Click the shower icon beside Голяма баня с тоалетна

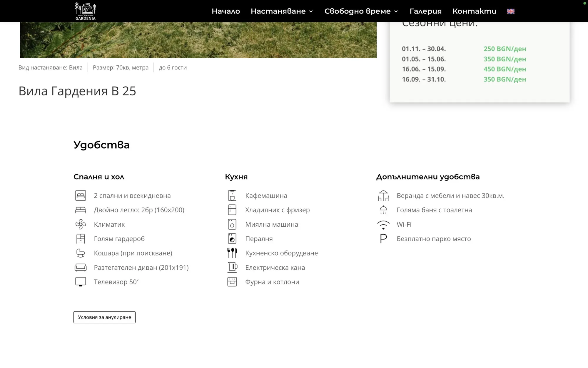[x=383, y=210]
